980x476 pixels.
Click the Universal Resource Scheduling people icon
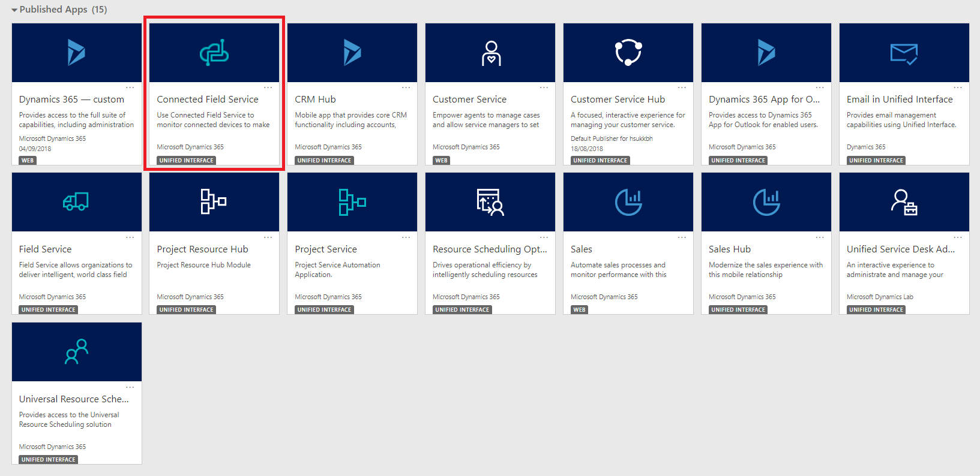[x=76, y=351]
